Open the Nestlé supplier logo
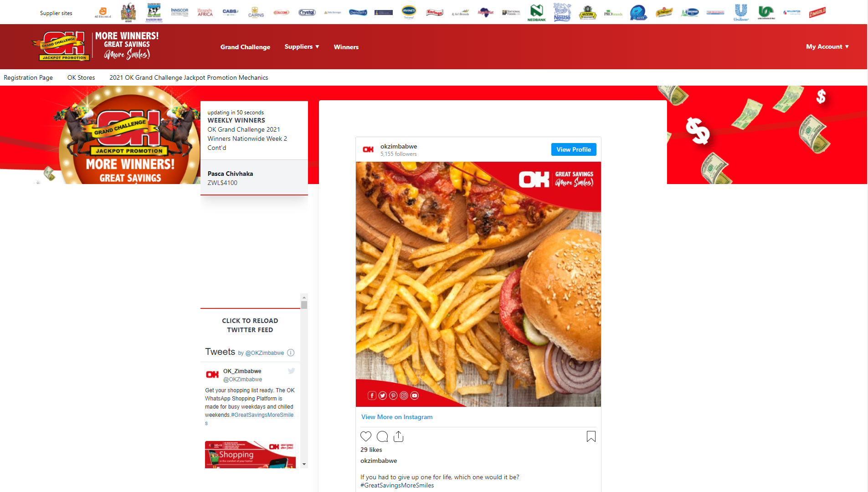The height and width of the screenshot is (492, 868). pos(562,12)
